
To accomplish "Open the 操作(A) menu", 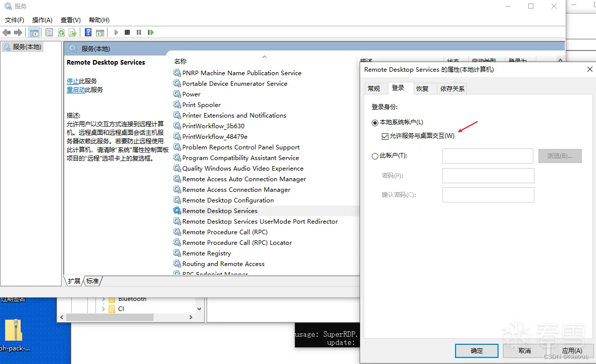I will (42, 20).
